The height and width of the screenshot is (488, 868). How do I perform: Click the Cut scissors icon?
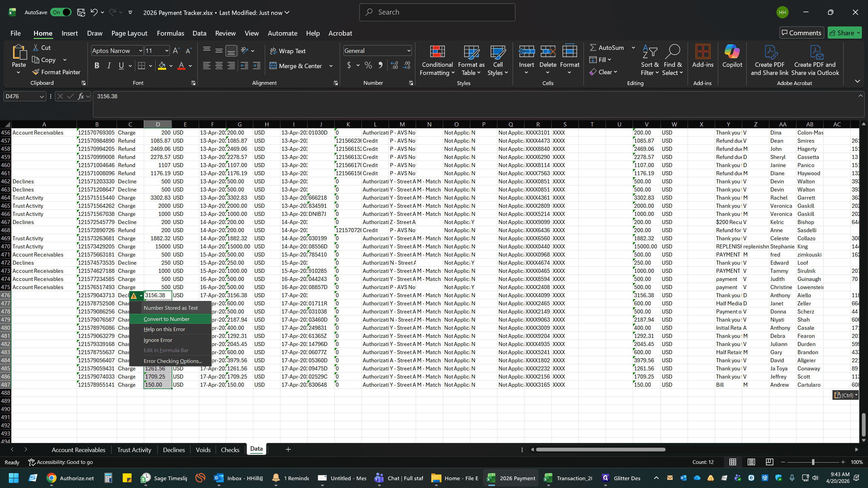36,48
